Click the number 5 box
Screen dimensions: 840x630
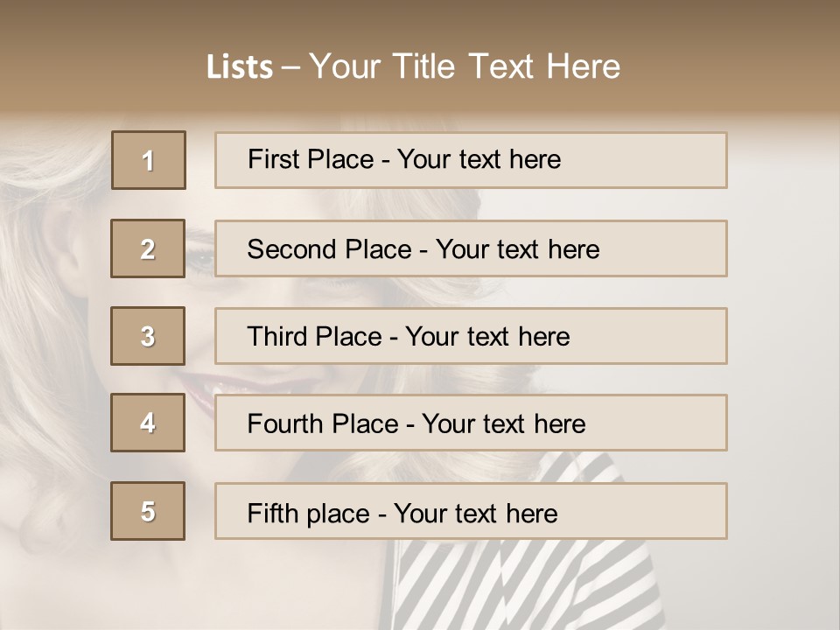tap(148, 511)
